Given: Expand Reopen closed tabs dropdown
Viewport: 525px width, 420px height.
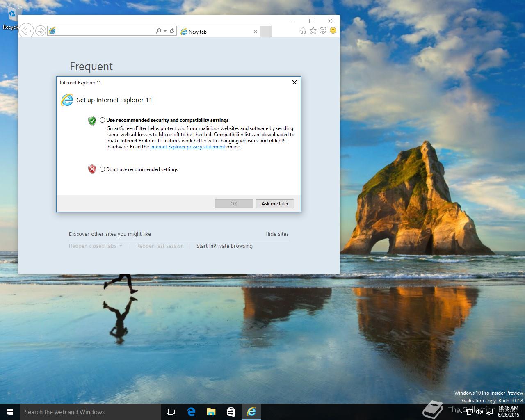Looking at the screenshot, I should point(96,246).
